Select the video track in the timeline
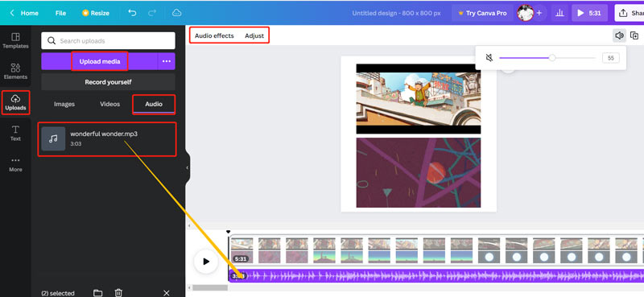Image resolution: width=644 pixels, height=297 pixels. click(436, 250)
